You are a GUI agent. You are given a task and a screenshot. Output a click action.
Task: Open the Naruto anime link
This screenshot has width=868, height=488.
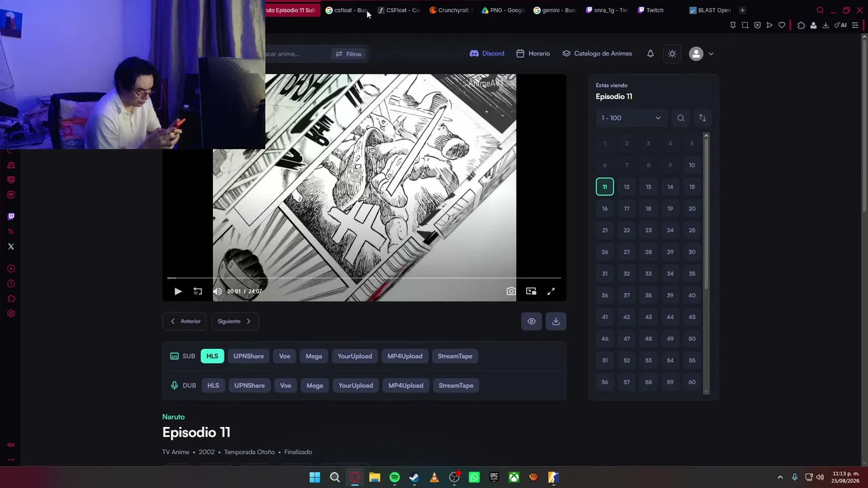coord(174,417)
